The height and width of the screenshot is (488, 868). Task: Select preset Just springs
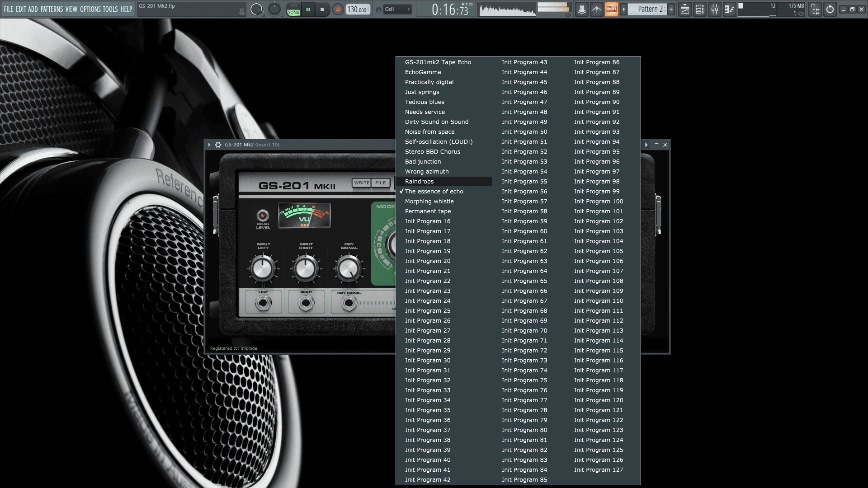coord(444,92)
